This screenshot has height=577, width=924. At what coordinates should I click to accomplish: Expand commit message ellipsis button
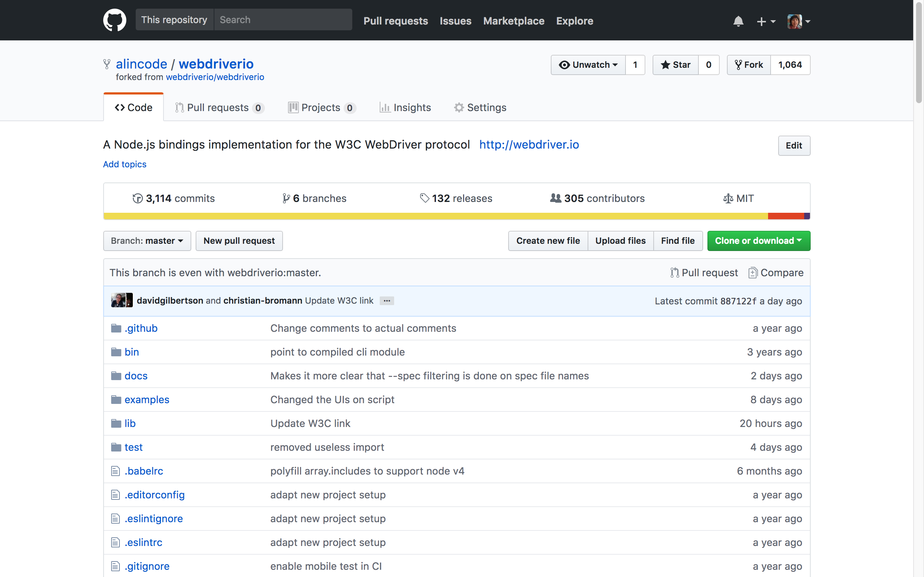click(x=387, y=301)
